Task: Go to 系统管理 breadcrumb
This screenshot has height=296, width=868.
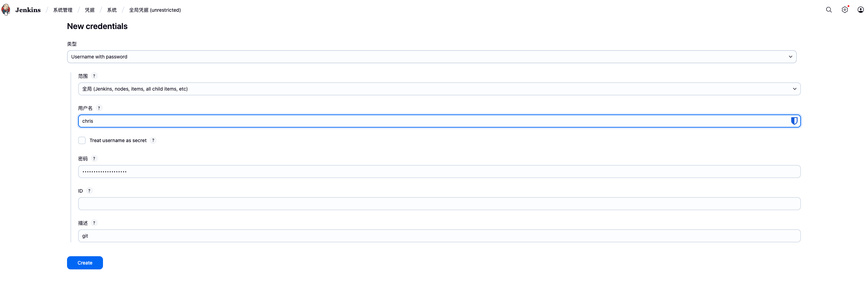Action: pos(63,10)
